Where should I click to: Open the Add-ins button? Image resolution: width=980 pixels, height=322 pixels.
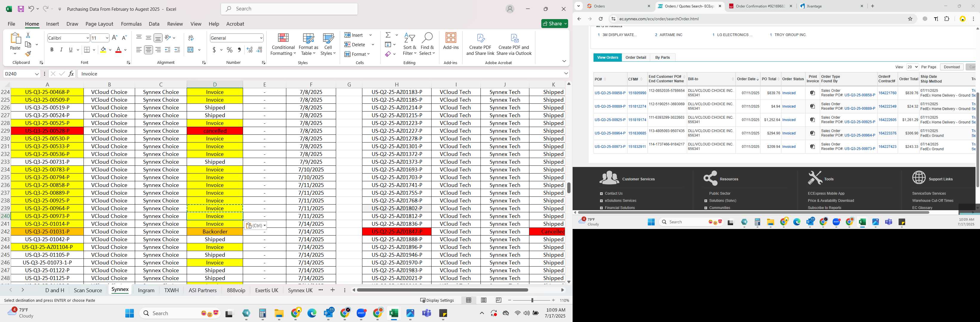click(x=451, y=41)
